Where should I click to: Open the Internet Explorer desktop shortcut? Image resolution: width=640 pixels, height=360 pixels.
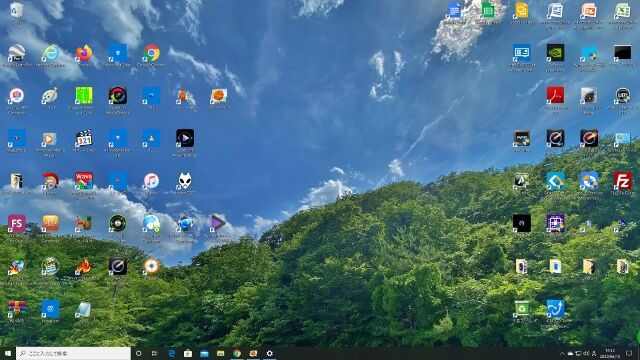(x=50, y=53)
